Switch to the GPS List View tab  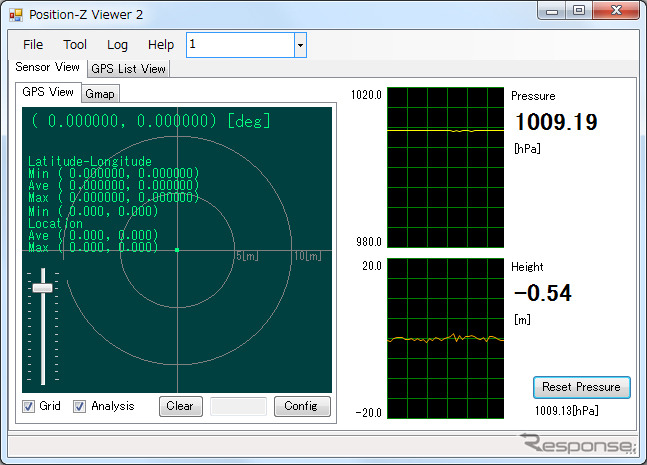click(x=128, y=69)
